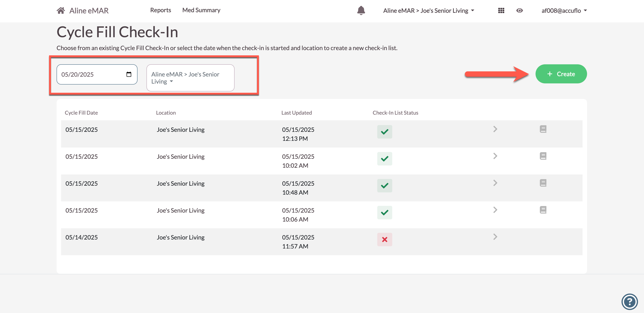
Task: Open the af008@accuflo user dropdown
Action: [564, 10]
